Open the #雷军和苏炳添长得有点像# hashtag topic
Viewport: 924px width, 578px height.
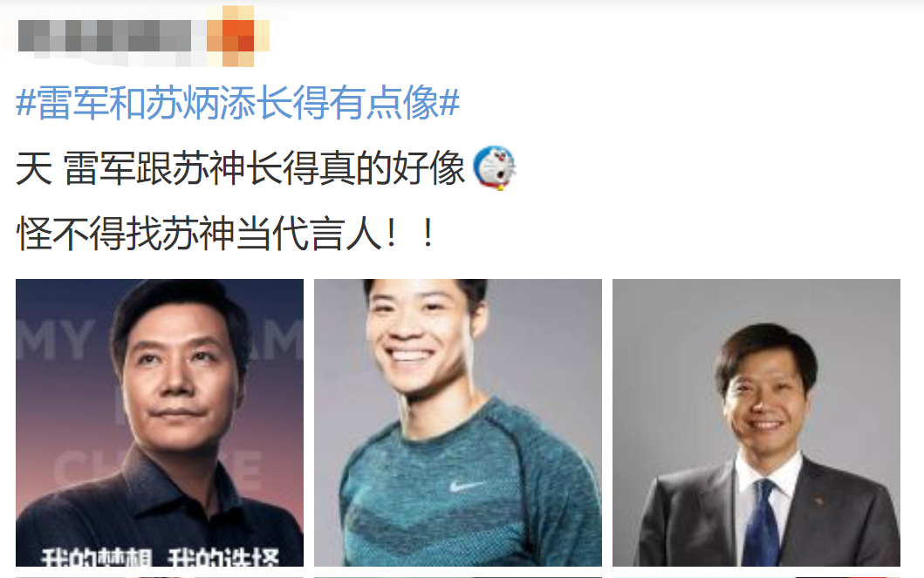[237, 103]
